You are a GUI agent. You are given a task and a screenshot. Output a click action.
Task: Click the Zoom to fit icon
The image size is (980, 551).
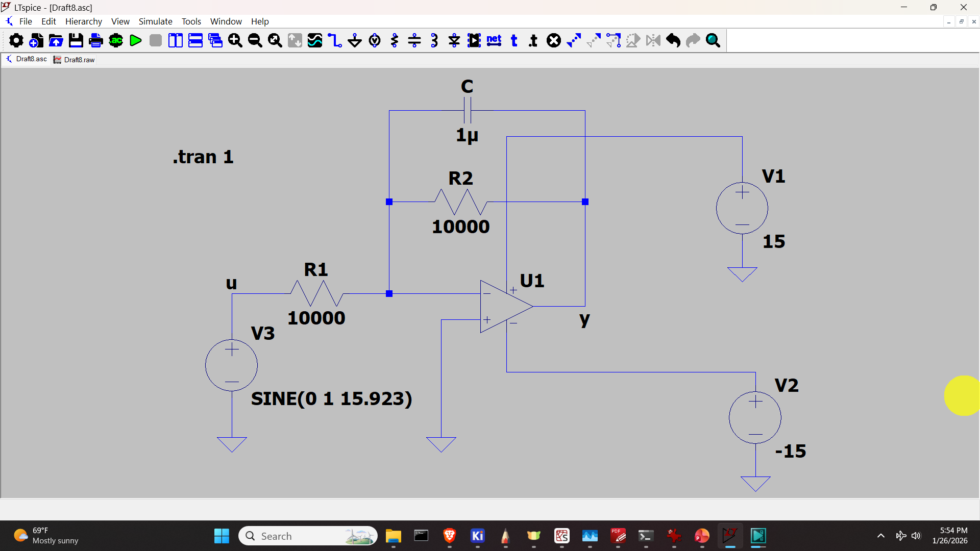pos(275,40)
